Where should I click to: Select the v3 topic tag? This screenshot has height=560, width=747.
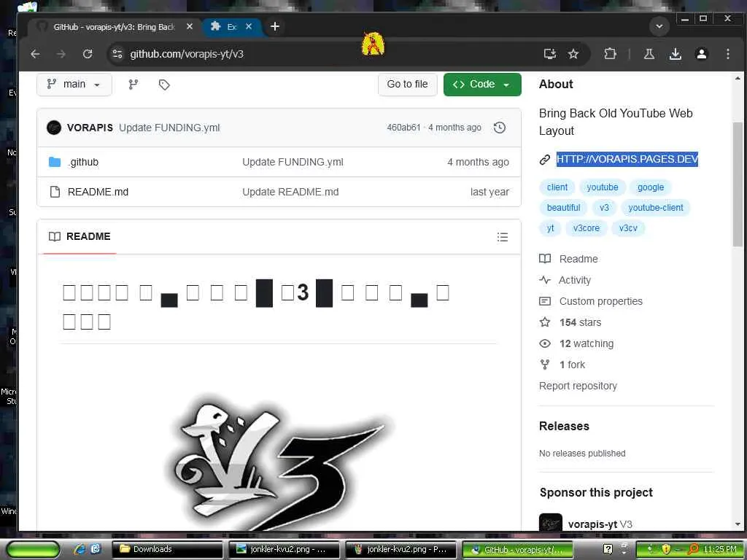pos(604,208)
